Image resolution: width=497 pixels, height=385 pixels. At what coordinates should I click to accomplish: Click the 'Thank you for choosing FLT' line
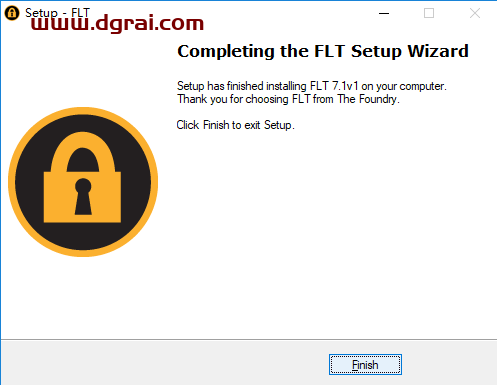(288, 99)
